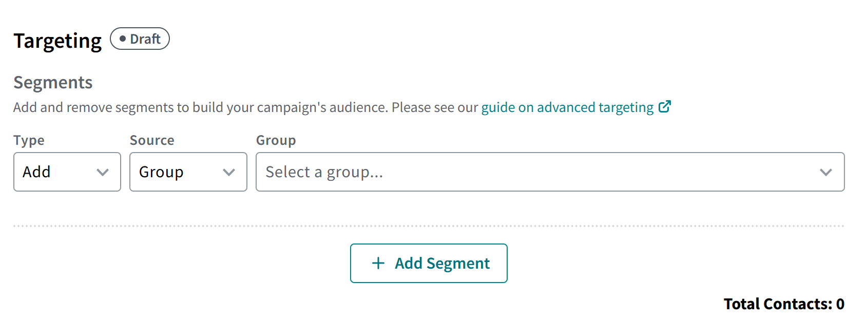Open the guide on advanced targeting link

[567, 107]
